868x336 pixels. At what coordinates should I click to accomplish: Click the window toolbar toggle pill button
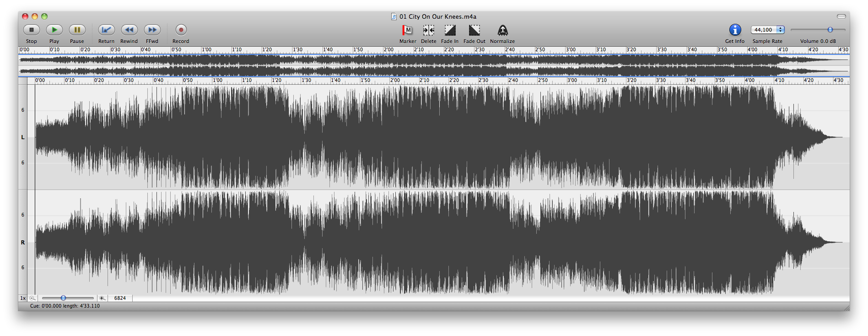coord(841,16)
